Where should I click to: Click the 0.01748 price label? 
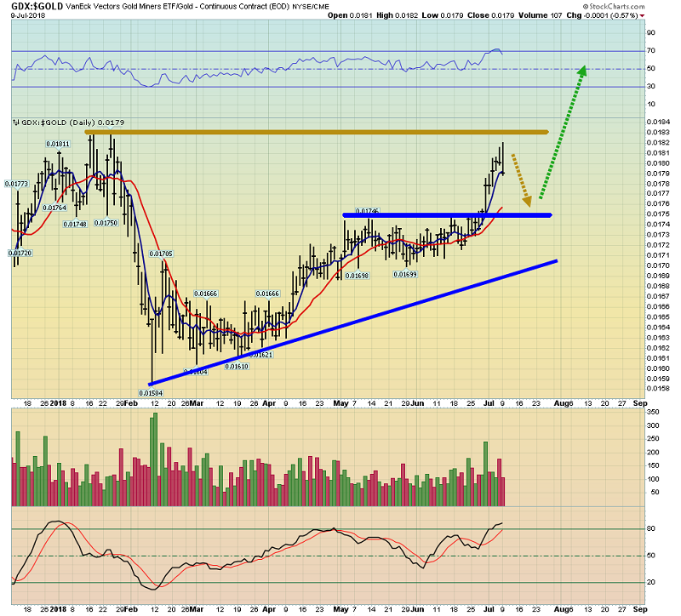click(x=75, y=225)
